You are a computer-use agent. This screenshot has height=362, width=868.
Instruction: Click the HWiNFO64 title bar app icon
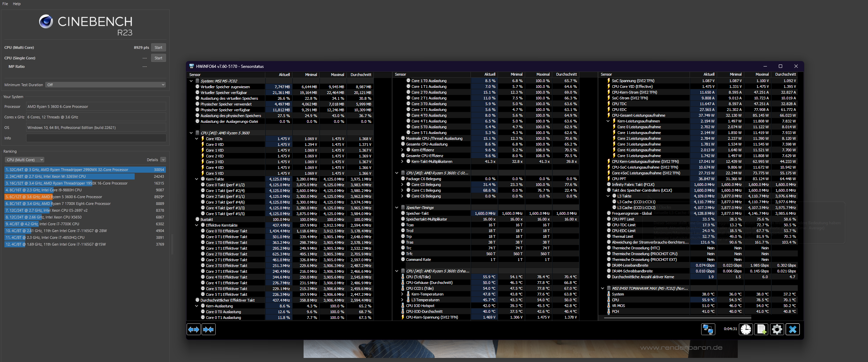pos(192,66)
